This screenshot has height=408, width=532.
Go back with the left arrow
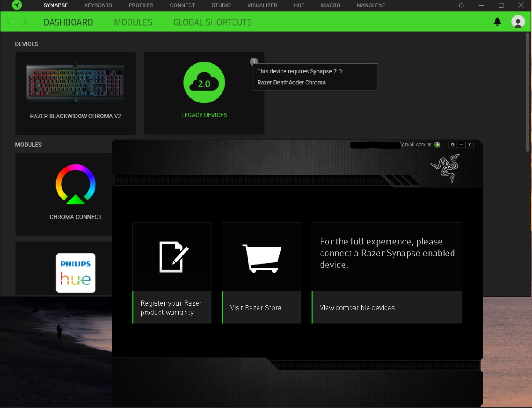[9, 22]
